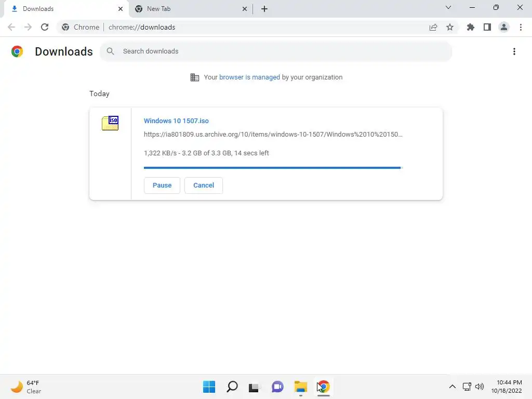Open the Windows Start menu
This screenshot has height=399, width=532.
[209, 387]
